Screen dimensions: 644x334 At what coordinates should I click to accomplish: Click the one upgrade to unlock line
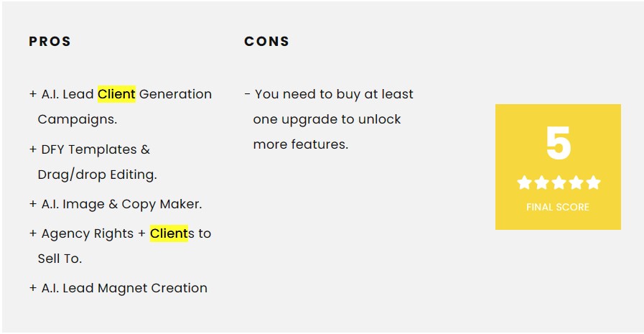(x=327, y=119)
